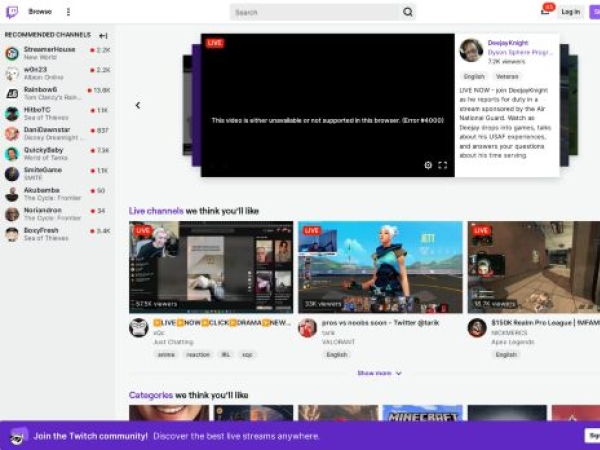Open 'pros vs noobs soon' stream title
Screen dimensions: 600x450
click(x=380, y=323)
